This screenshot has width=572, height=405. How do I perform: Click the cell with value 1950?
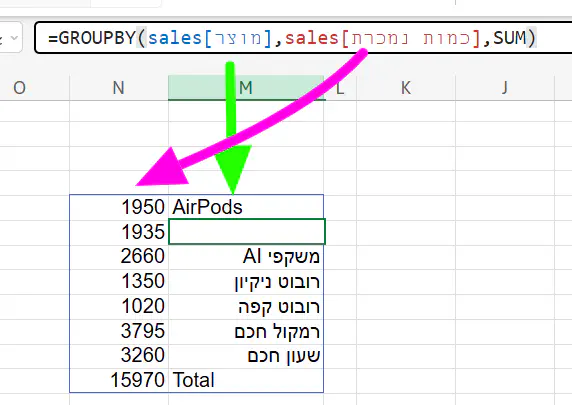pyautogui.click(x=119, y=207)
